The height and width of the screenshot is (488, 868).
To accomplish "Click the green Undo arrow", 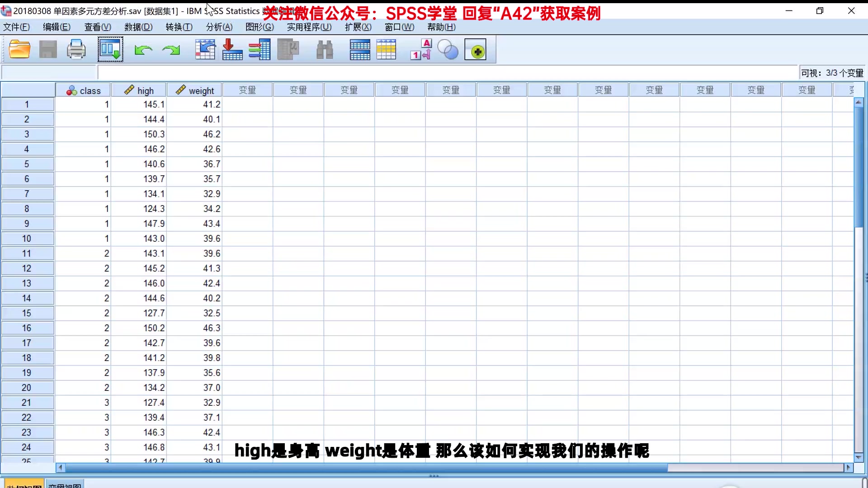I will [x=143, y=50].
